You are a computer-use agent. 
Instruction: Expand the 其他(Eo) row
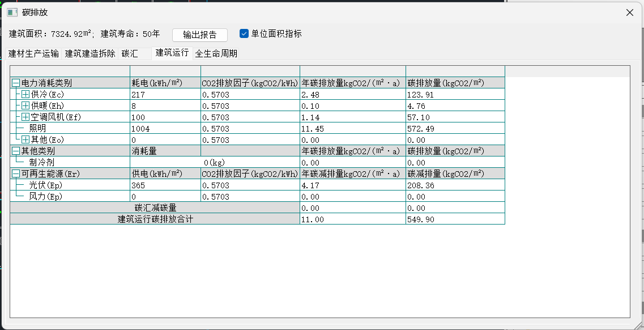tap(25, 140)
